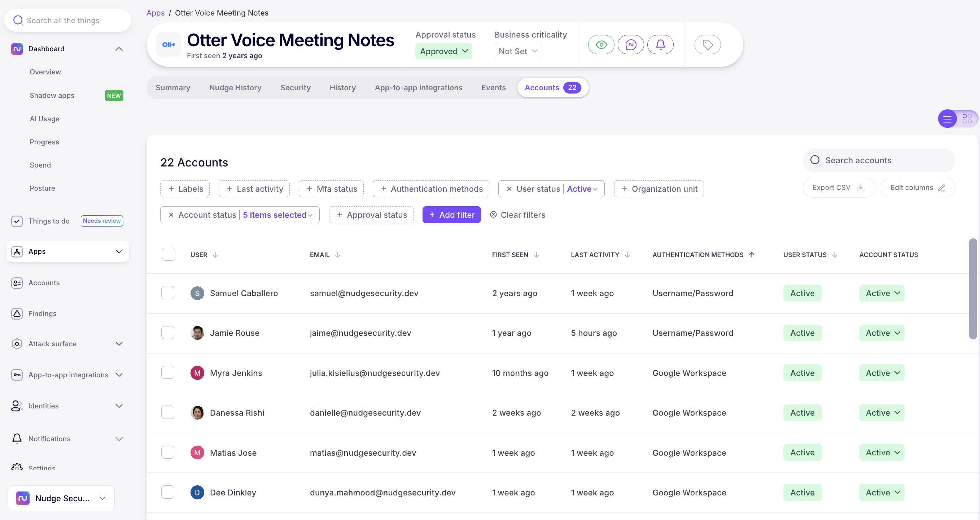Click the Attack surface icon

click(17, 344)
